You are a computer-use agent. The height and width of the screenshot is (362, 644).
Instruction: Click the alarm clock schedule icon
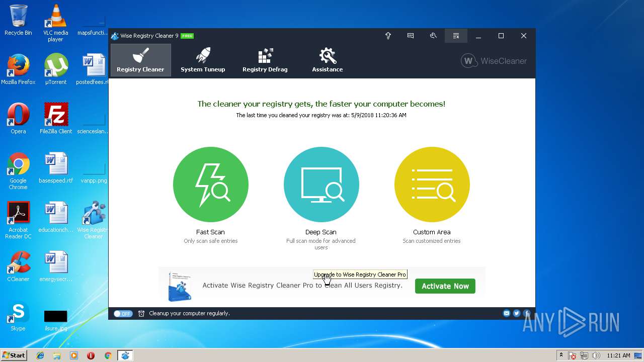141,313
